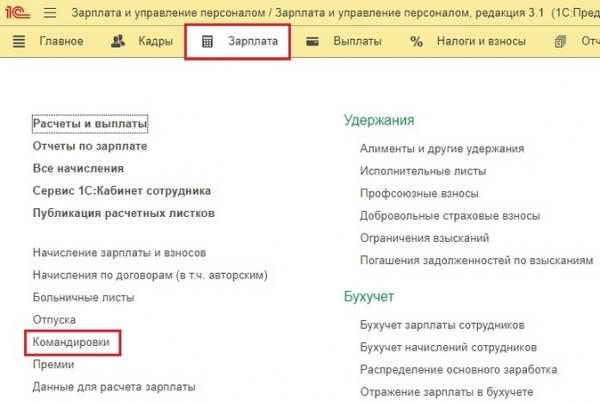The image size is (600, 402).
Task: Open Начисление зарплаты и взносов
Action: pyautogui.click(x=119, y=252)
